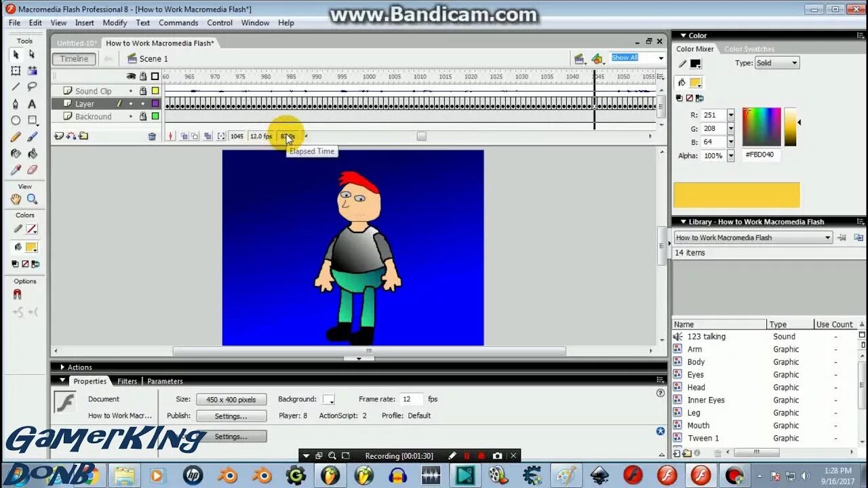Collapse the Library panel
868x488 pixels.
click(x=682, y=222)
